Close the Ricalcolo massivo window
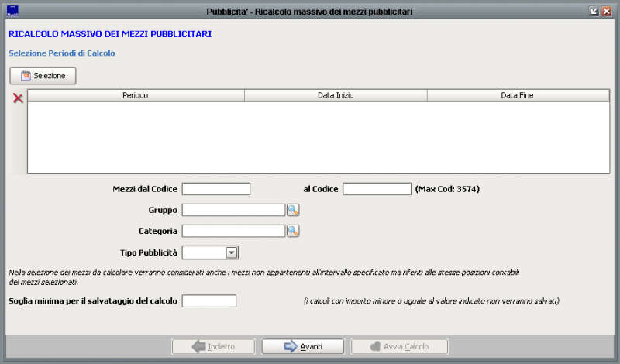Image resolution: width=620 pixels, height=364 pixels. 607,11
